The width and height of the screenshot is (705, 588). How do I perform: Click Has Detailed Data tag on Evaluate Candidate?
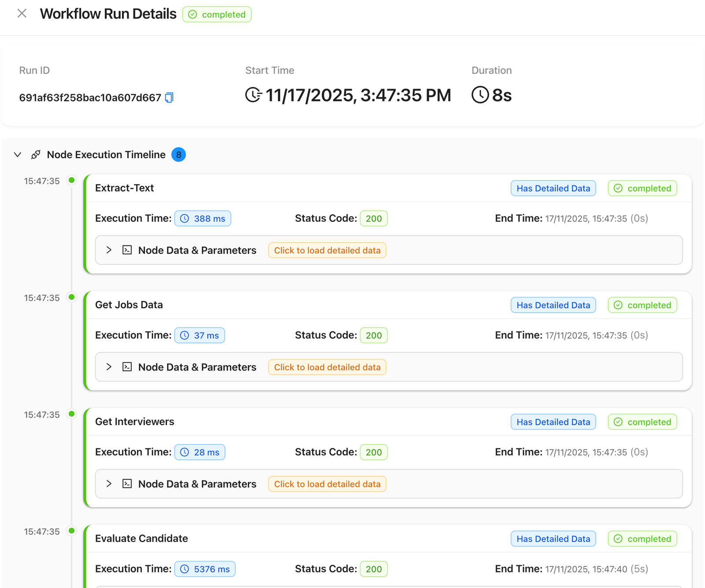click(x=553, y=539)
